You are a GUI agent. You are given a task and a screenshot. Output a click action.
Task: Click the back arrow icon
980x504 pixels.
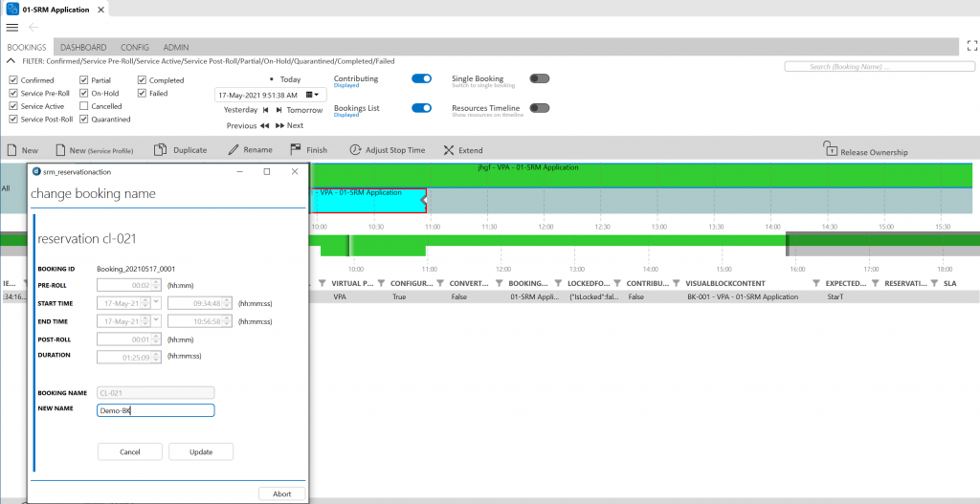pyautogui.click(x=33, y=28)
